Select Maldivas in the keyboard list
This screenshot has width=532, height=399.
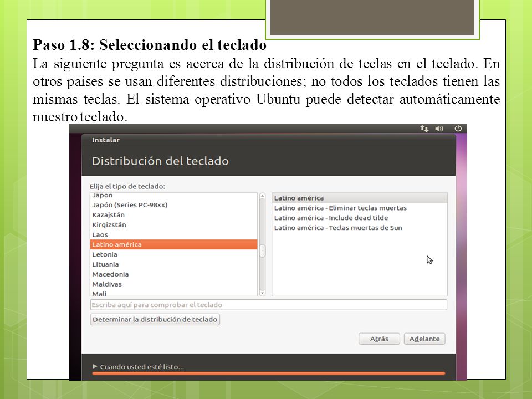point(173,284)
